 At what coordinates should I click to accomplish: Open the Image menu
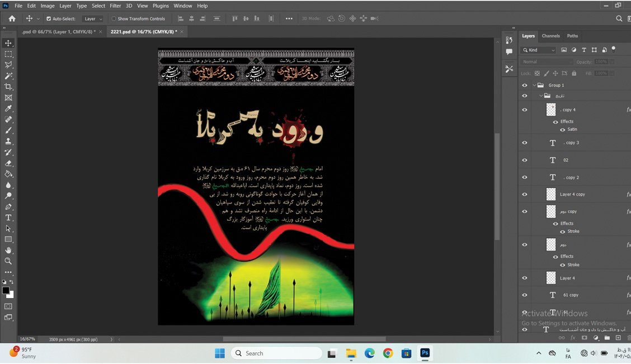click(x=48, y=6)
